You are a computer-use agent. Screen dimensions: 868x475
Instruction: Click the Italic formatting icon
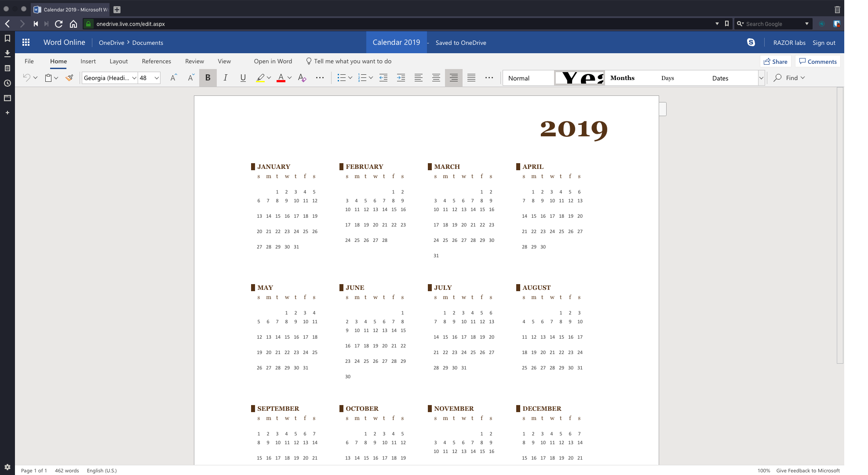pyautogui.click(x=225, y=78)
